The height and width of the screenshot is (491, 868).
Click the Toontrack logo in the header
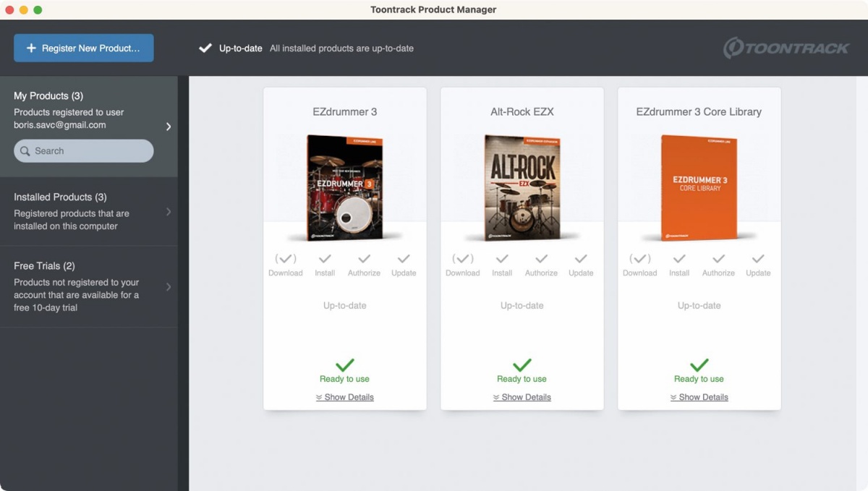pos(786,48)
